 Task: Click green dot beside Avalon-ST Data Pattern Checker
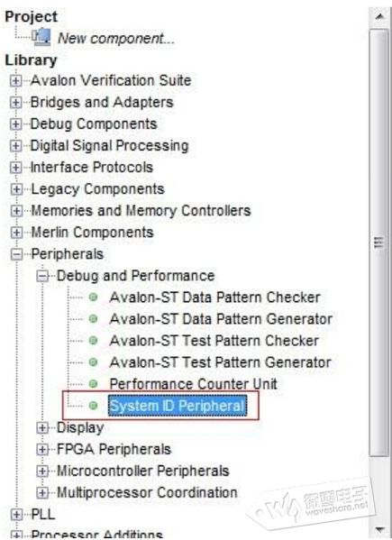93,297
